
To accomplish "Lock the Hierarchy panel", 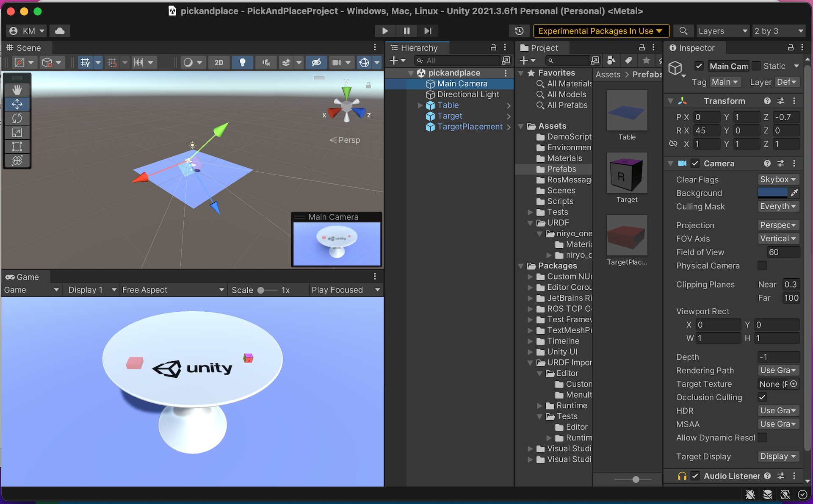I will click(x=493, y=47).
